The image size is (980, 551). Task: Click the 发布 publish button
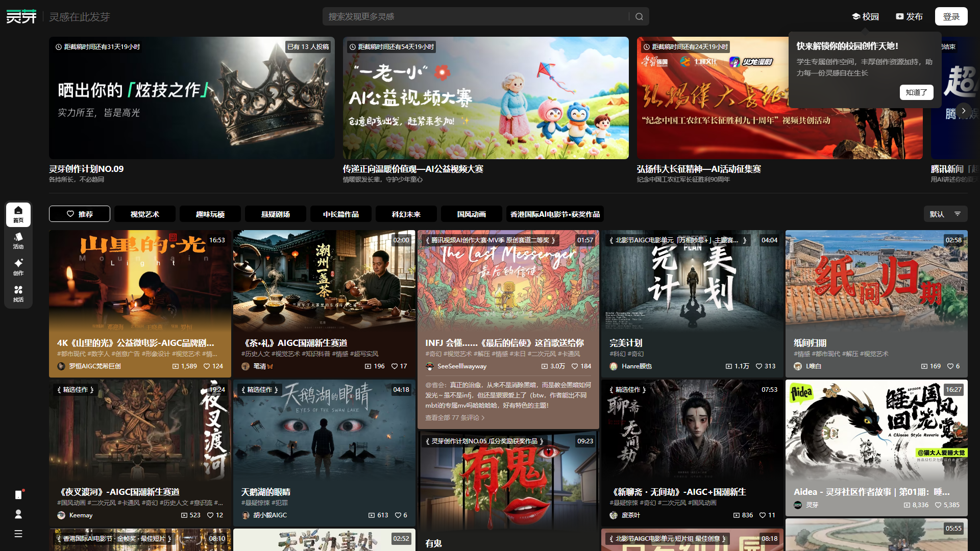pos(909,17)
